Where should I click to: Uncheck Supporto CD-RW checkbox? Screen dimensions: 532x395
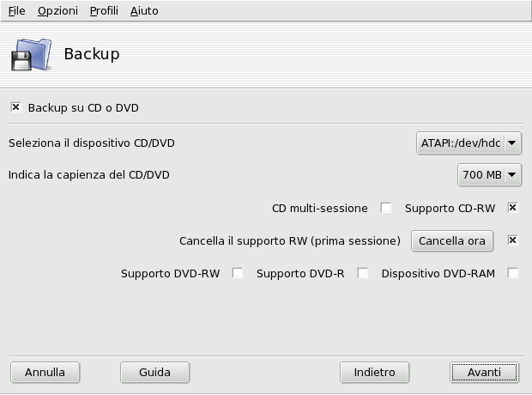tap(513, 208)
